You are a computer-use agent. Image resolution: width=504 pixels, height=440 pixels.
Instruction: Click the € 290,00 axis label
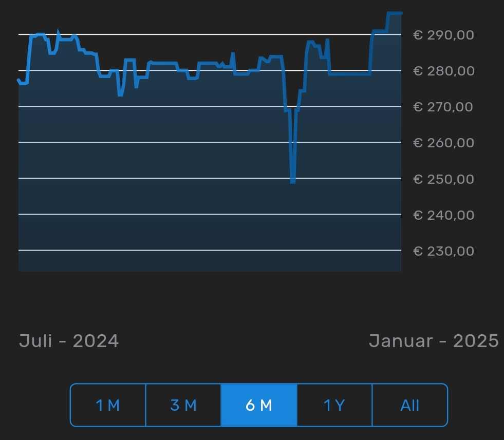(443, 35)
